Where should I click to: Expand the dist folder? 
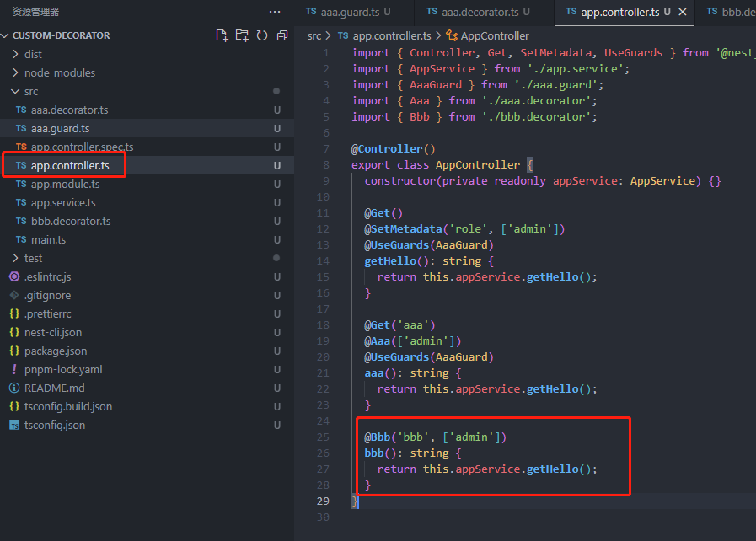15,54
